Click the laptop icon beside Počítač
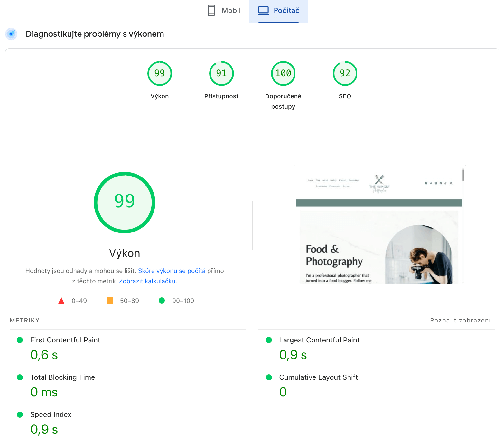 point(264,10)
